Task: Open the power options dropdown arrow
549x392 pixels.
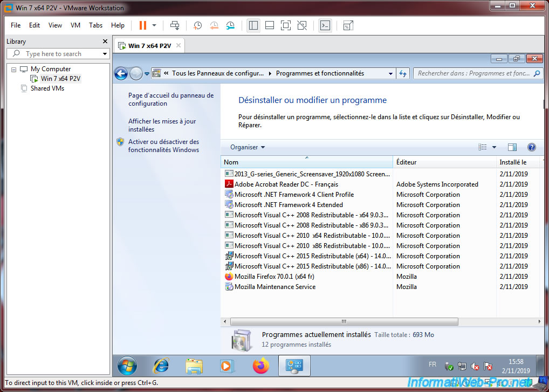Action: [x=154, y=25]
